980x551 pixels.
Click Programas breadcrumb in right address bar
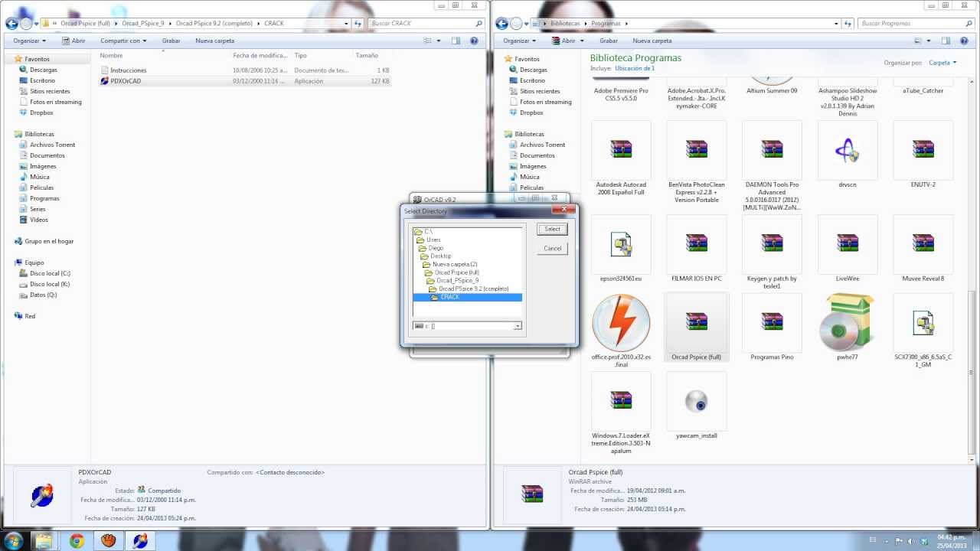click(x=605, y=23)
